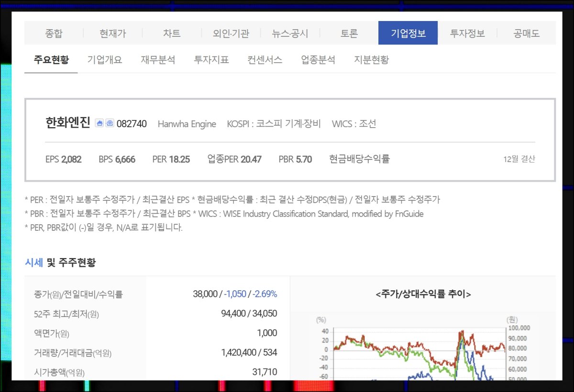The height and width of the screenshot is (392, 574).
Task: Open the 뉴스·공시 tab
Action: 290,33
